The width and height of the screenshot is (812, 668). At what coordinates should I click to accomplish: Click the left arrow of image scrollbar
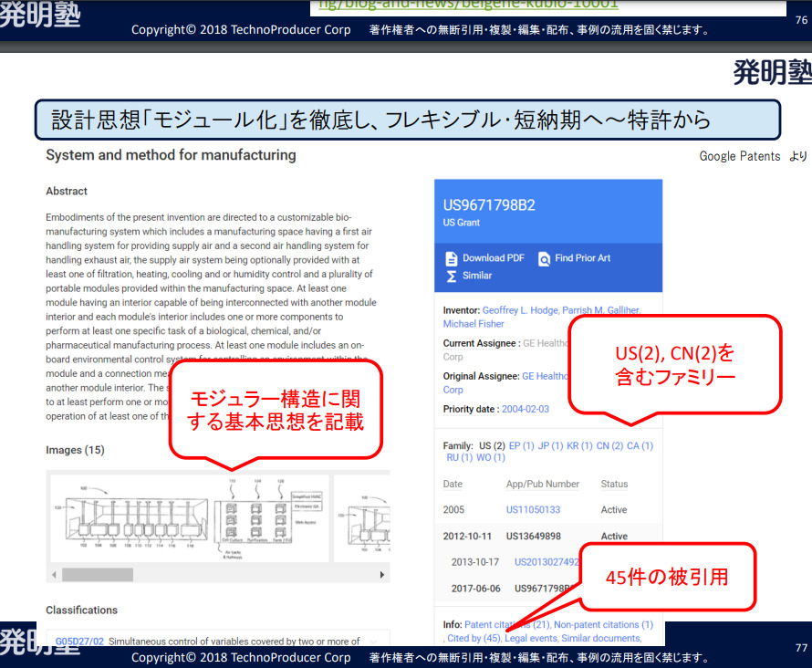54,575
